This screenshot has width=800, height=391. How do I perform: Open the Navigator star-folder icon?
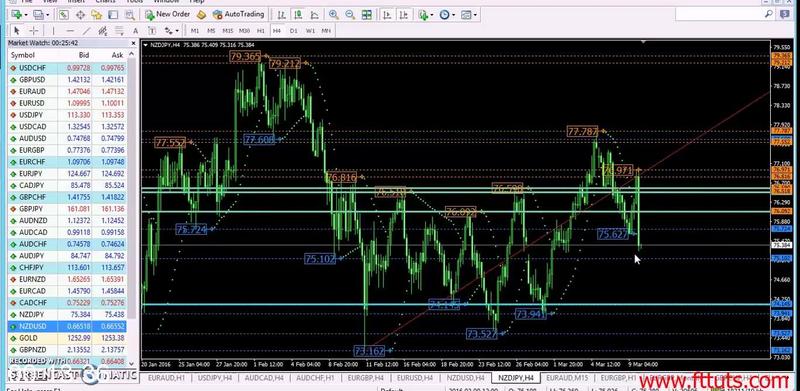96,15
